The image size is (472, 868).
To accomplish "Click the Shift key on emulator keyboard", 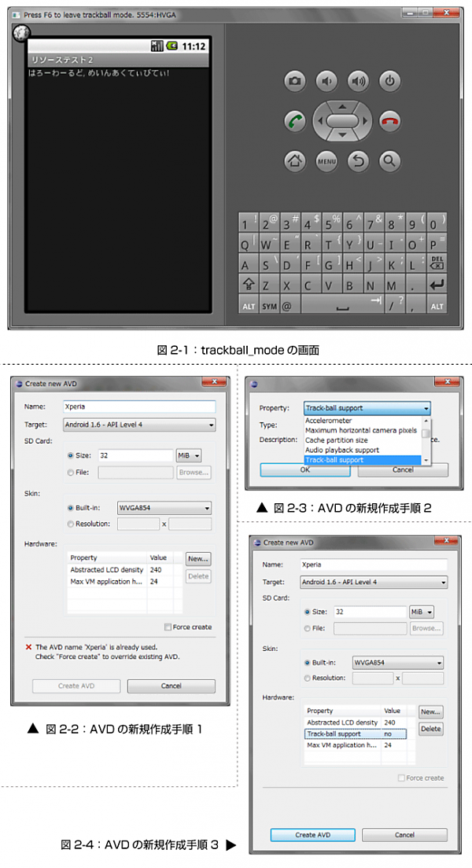I will (249, 285).
